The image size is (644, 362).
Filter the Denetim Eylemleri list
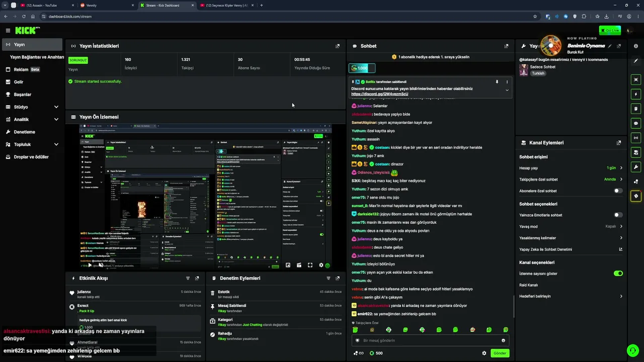[x=329, y=279]
